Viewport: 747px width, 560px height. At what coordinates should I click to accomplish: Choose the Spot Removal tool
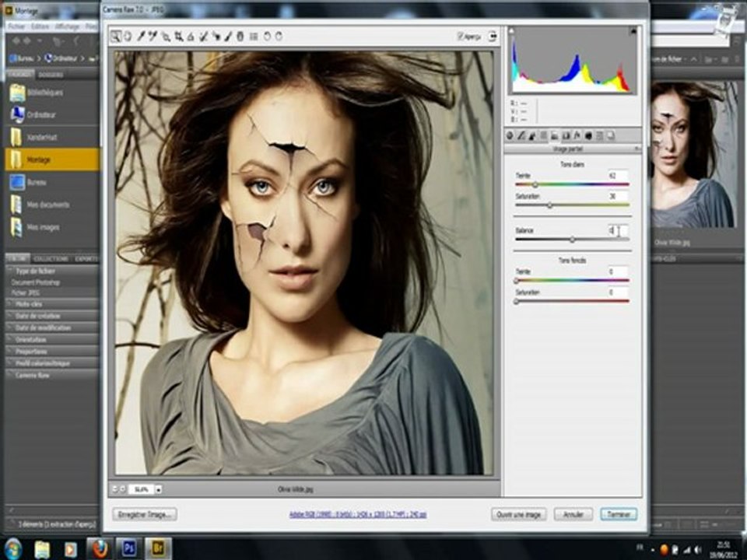(x=203, y=37)
